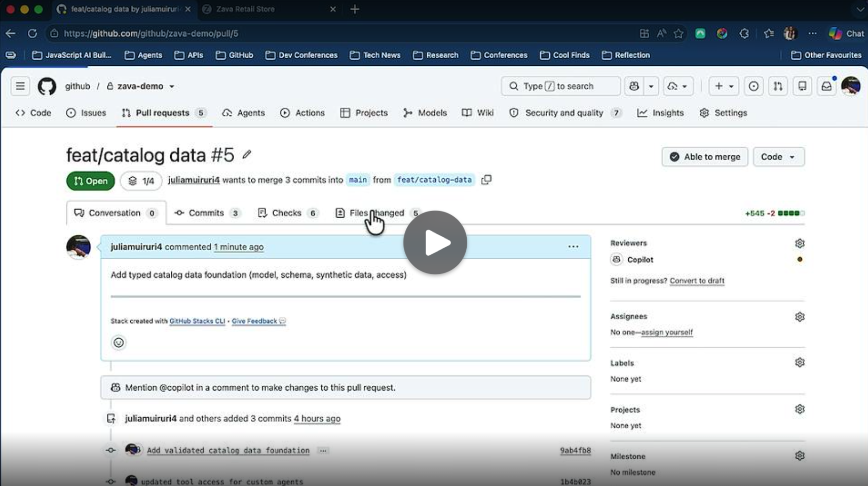This screenshot has height=486, width=868.
Task: Open the Agents repository tab
Action: coord(244,113)
